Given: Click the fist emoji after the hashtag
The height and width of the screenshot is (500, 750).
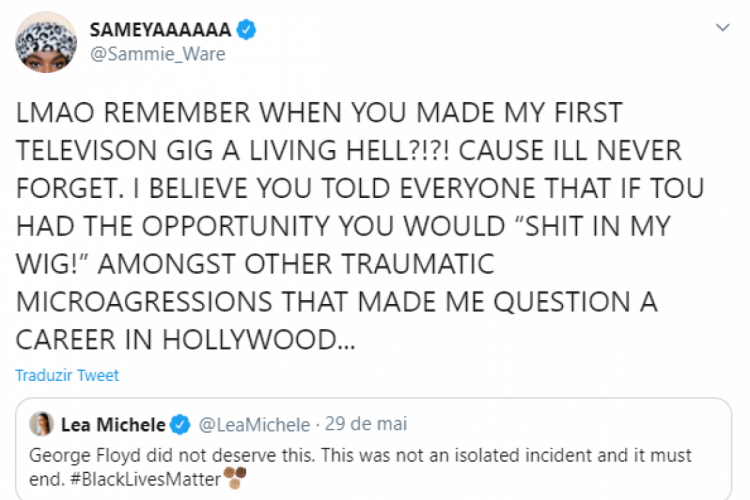Looking at the screenshot, I should pos(234,477).
